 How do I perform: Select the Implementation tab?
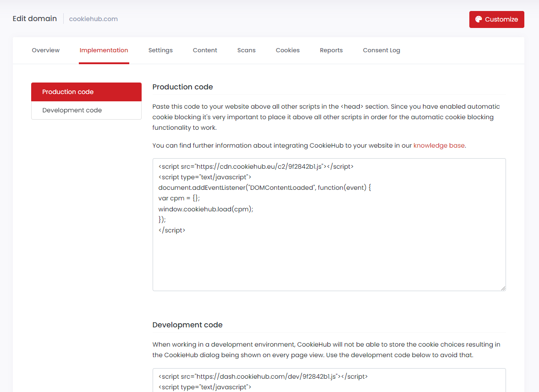click(x=104, y=50)
